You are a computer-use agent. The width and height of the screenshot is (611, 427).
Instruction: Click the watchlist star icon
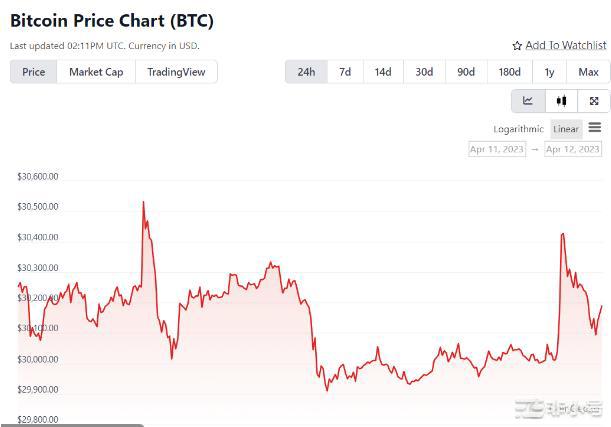(x=517, y=46)
